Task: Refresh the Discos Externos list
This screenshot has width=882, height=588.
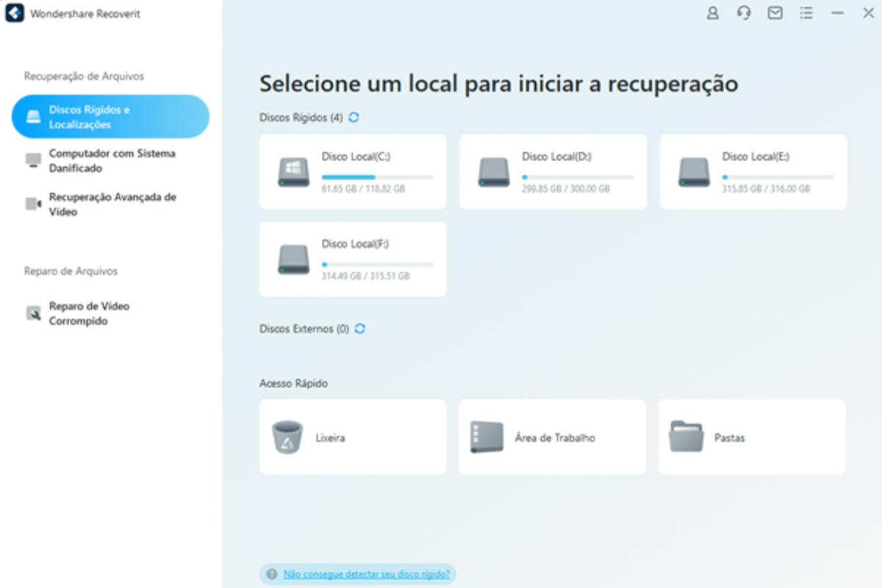Action: (x=359, y=329)
